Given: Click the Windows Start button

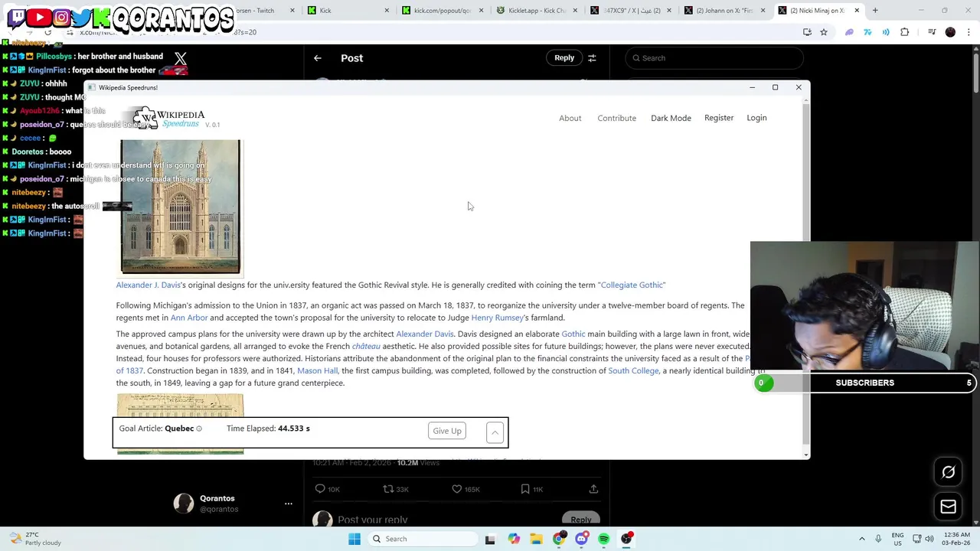Looking at the screenshot, I should tap(354, 539).
